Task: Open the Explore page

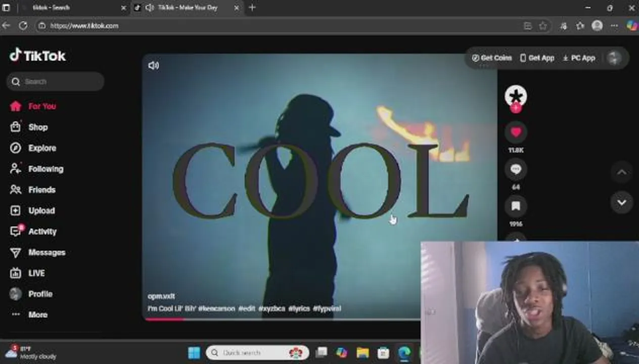Action: [33, 148]
